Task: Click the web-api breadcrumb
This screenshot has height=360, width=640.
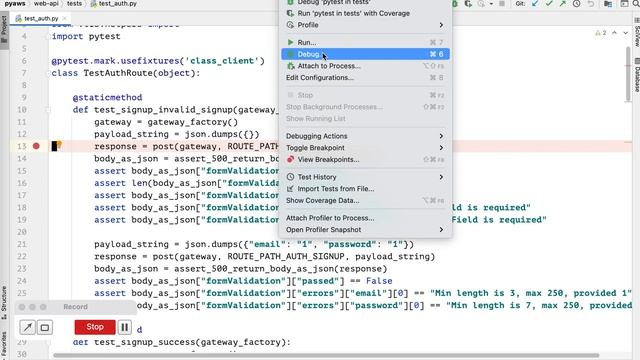Action: (46, 4)
